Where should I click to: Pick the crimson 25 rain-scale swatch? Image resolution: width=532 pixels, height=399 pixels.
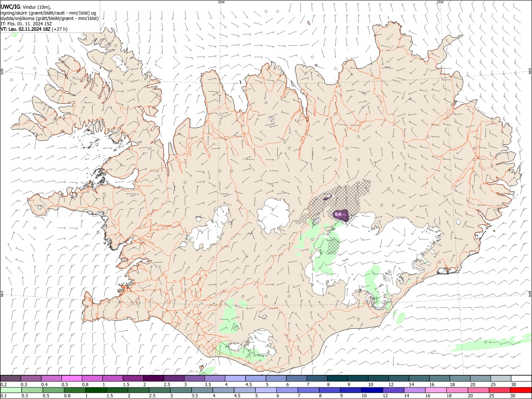tap(499, 390)
